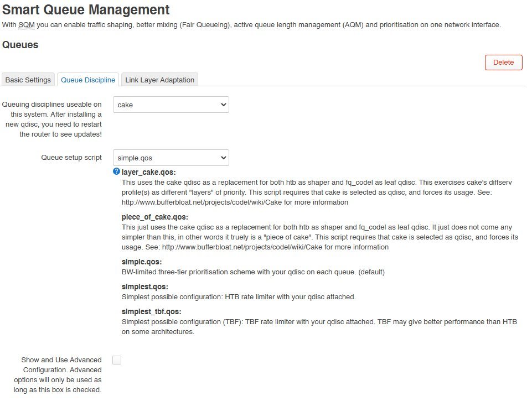Select the Queue Discipline tab
532x401 pixels.
[x=88, y=80]
